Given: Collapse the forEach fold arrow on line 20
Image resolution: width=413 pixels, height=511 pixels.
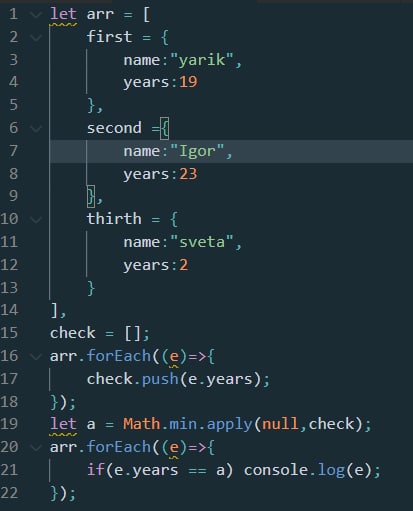Looking at the screenshot, I should coord(35,447).
